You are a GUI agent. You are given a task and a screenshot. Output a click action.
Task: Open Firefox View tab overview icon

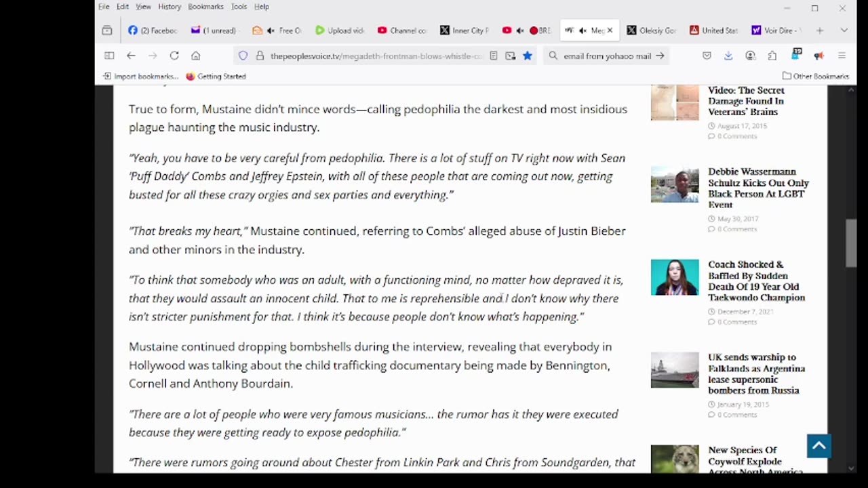107,30
